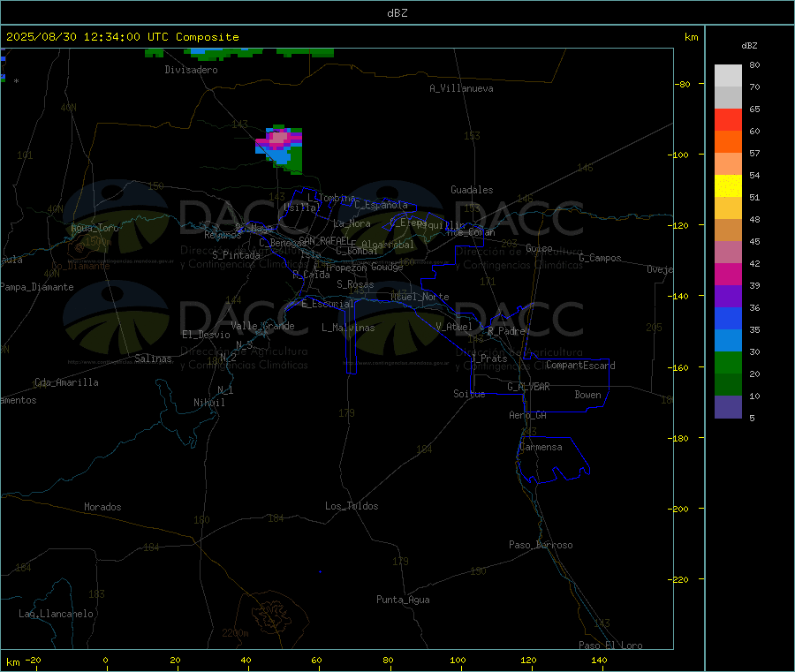Click the 0 km horizontal axis tick
Screen dimensions: 795x672
coord(105,660)
